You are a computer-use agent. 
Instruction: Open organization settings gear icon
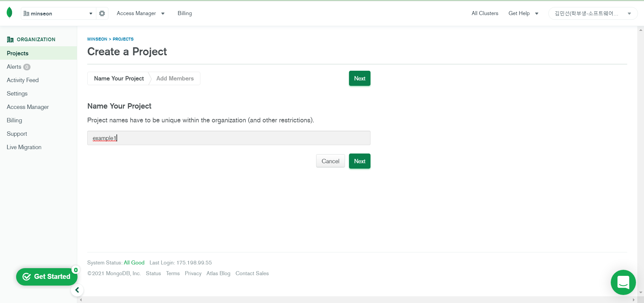(102, 13)
